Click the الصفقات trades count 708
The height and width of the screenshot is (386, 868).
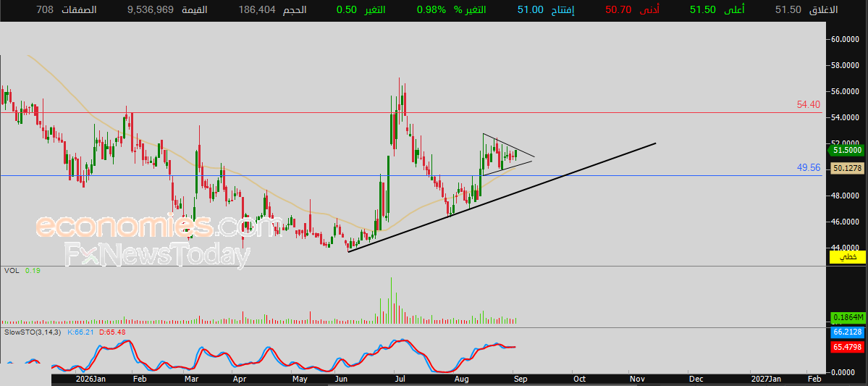[x=45, y=10]
